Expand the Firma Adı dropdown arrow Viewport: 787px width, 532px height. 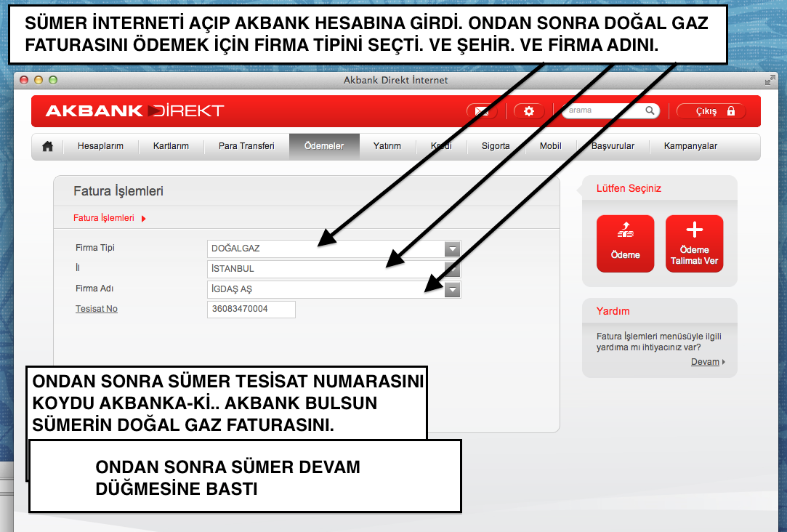(452, 289)
